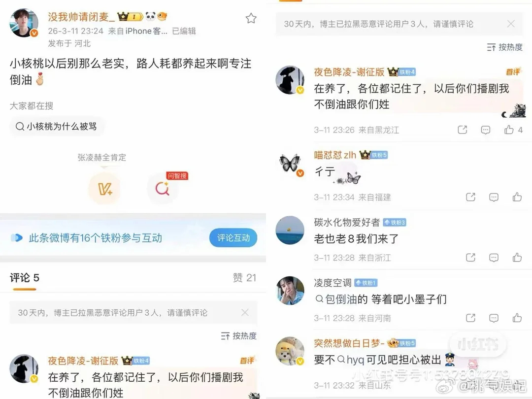Screen dimensions: 532x399
Task: Like 碳水化物爱好者's comment
Action: [x=517, y=257]
